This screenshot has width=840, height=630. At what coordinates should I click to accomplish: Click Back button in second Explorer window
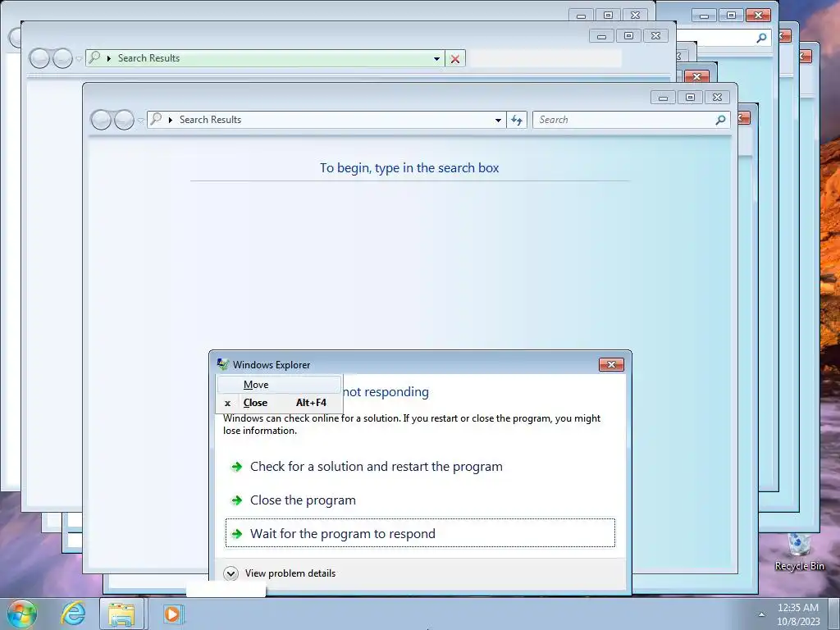[x=39, y=58]
